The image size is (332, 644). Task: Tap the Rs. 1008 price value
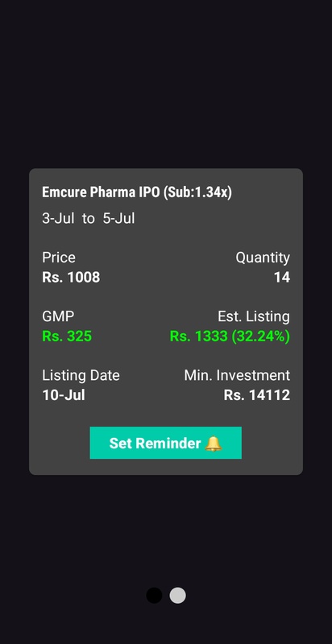[x=71, y=277]
